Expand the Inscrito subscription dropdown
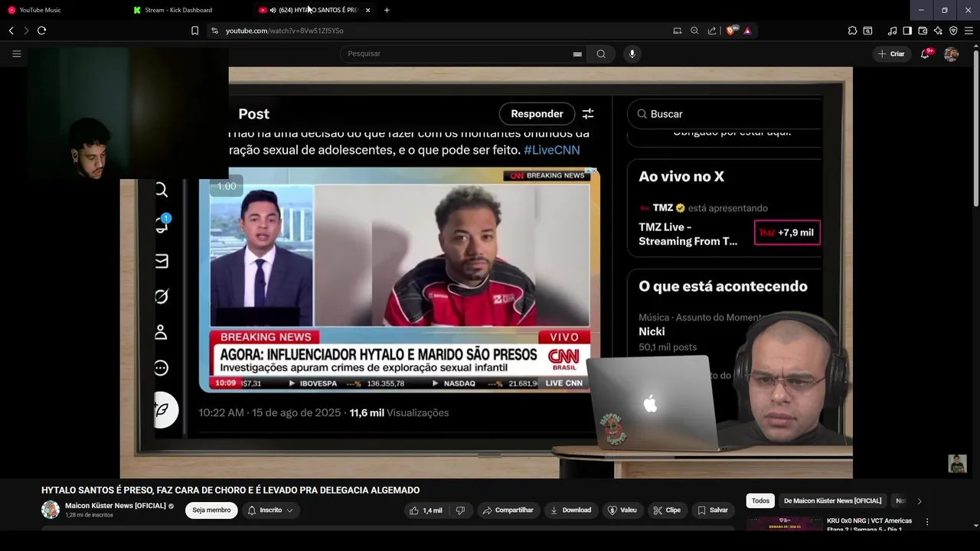Image resolution: width=980 pixels, height=551 pixels. pyautogui.click(x=270, y=510)
